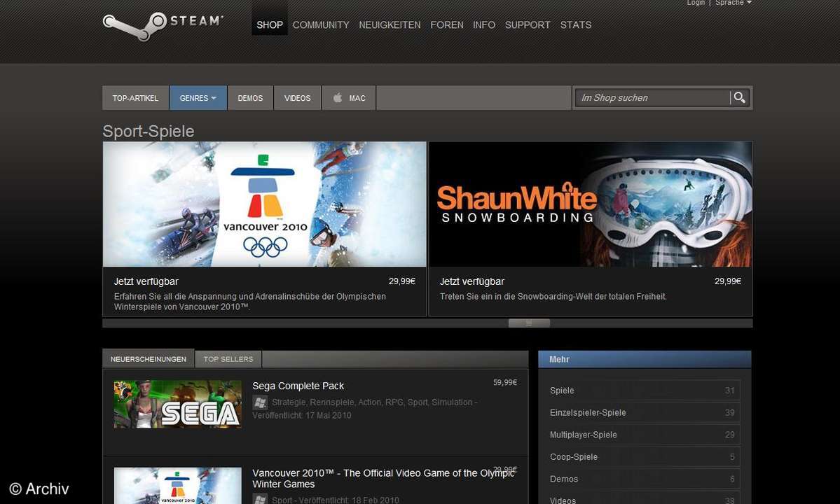Open the Vancouver 2010 list thumbnail
This screenshot has width=840, height=504.
178,486
